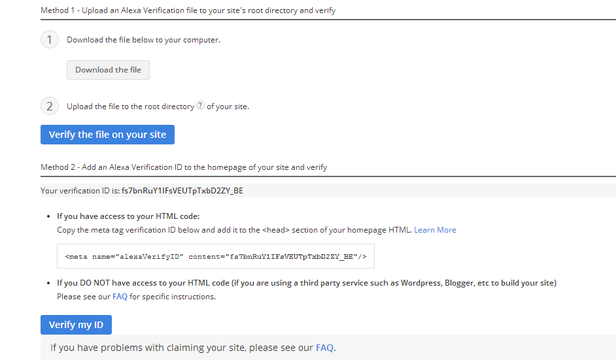The image size is (616, 364).
Task: Click 'If you DO NOT have access' bullet text
Action: (x=307, y=283)
